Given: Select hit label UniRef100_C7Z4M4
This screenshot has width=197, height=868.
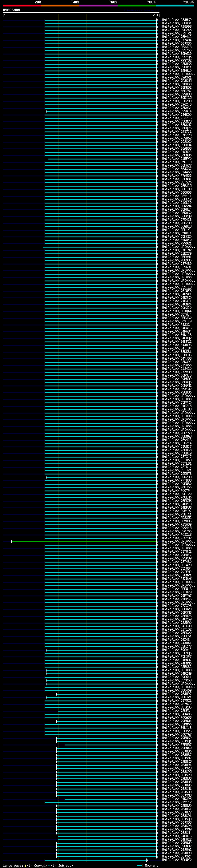Looking at the screenshot, I should click(x=177, y=40).
